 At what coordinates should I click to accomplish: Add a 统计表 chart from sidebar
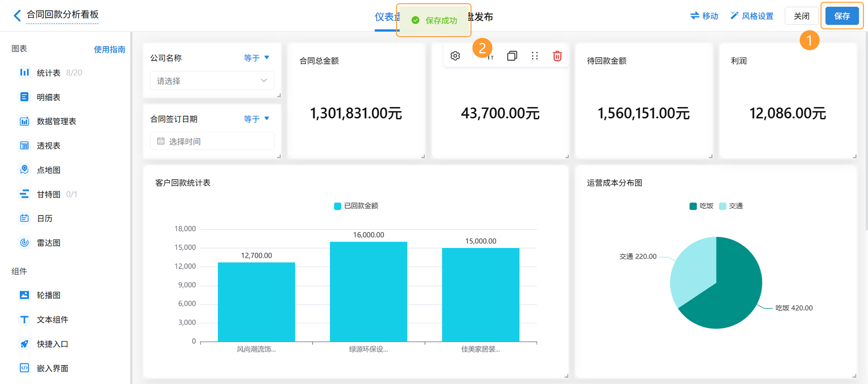(48, 73)
